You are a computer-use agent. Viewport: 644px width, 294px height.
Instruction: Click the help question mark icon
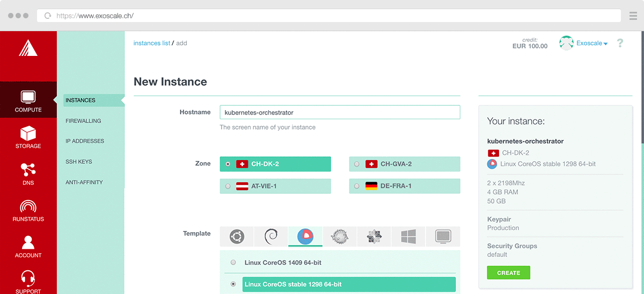620,43
